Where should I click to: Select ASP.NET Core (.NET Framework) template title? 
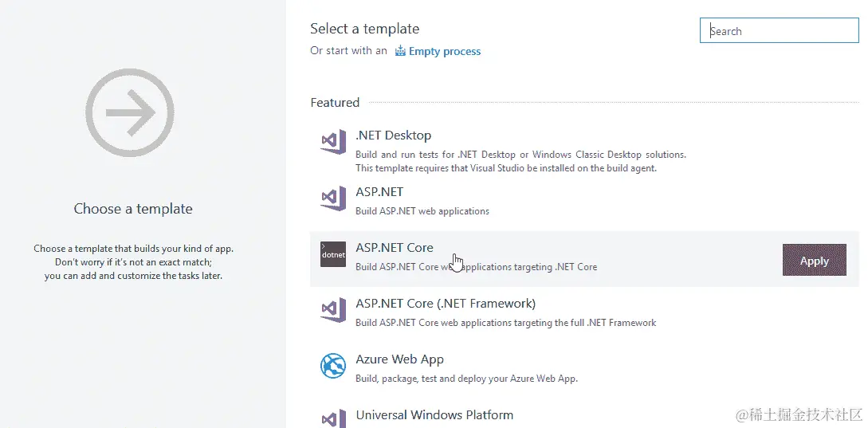click(446, 304)
